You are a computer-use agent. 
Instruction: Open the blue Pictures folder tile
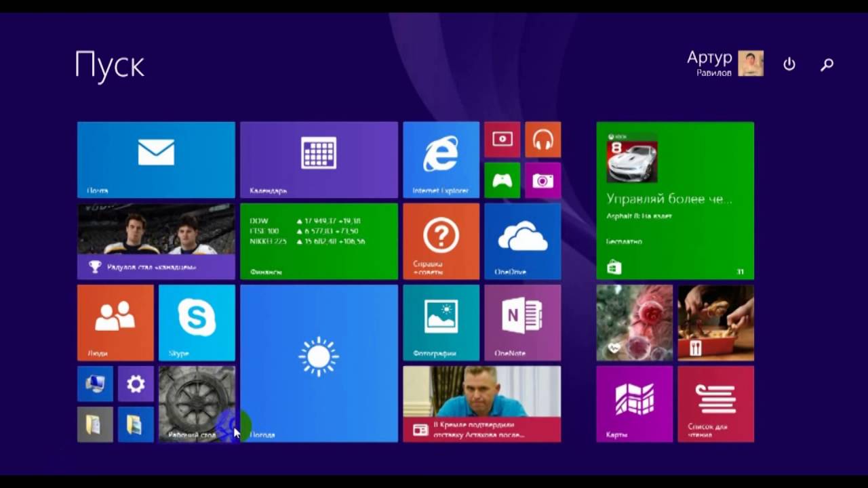tap(136, 424)
